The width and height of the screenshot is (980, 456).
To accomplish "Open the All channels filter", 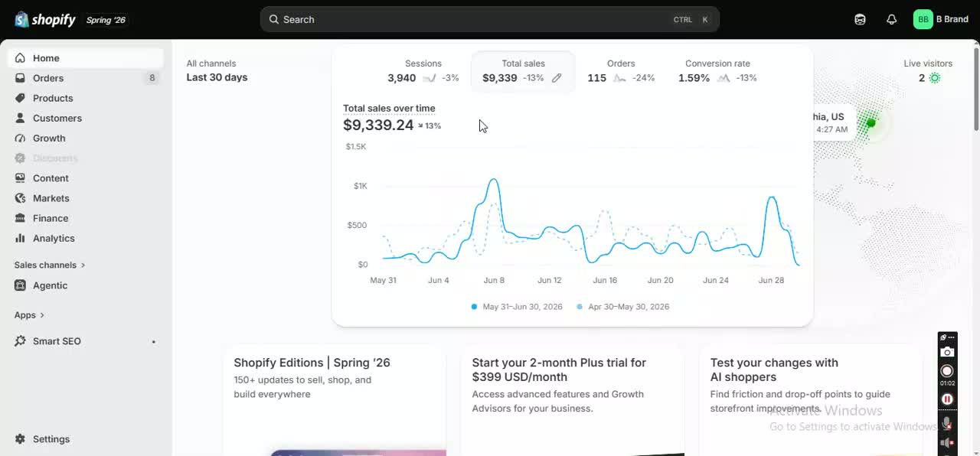I will [x=211, y=64].
